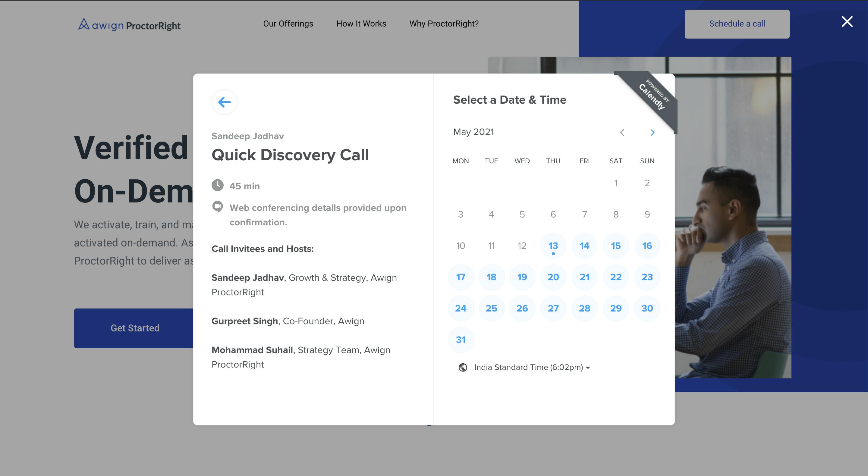The image size is (868, 476).
Task: Click the Select a Date & Time heading
Action: click(509, 100)
